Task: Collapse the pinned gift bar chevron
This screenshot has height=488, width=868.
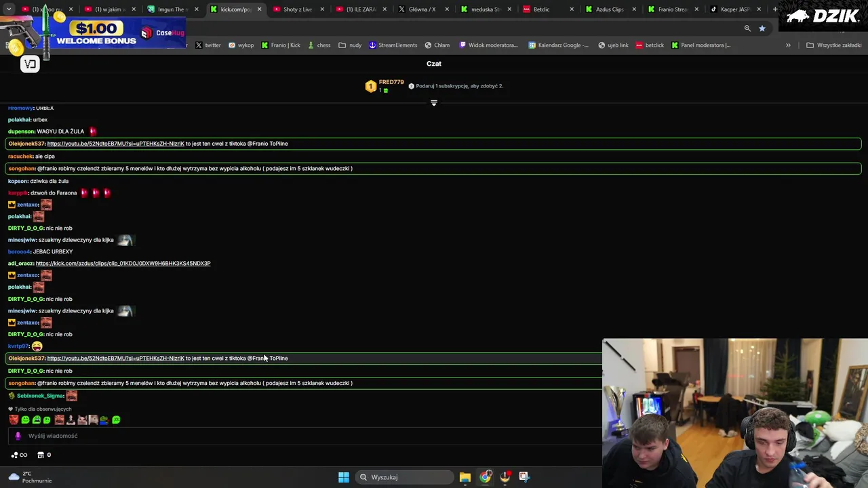Action: pos(434,103)
